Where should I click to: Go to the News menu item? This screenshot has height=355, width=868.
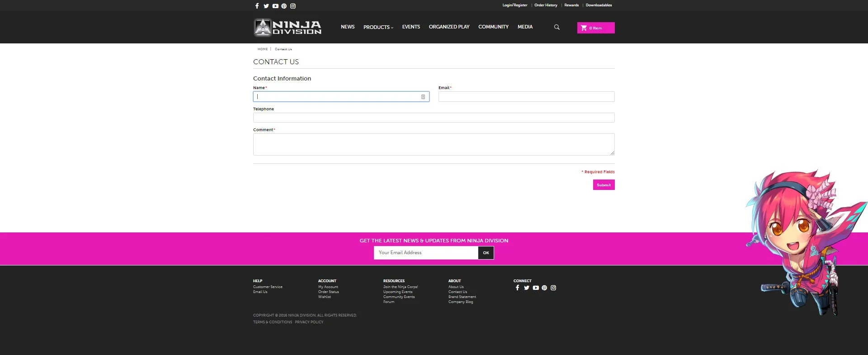coord(348,27)
